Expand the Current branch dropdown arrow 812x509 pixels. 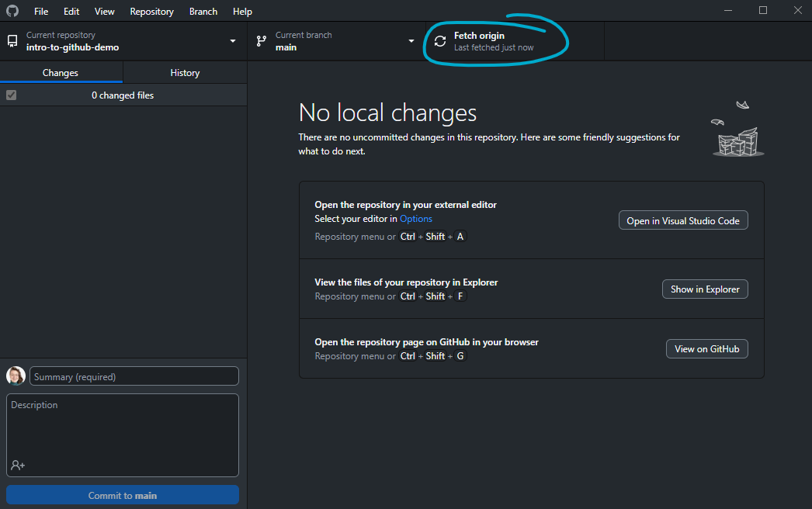(x=411, y=41)
